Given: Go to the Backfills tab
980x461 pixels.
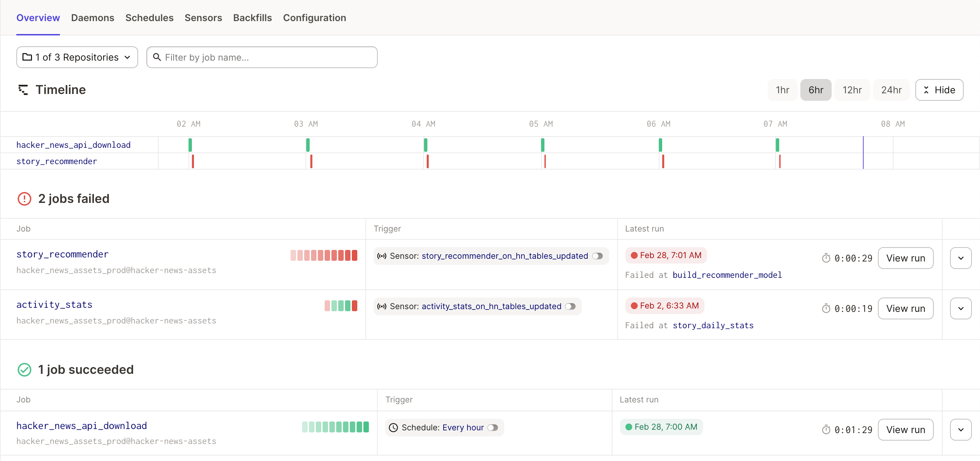Looking at the screenshot, I should [x=252, y=18].
